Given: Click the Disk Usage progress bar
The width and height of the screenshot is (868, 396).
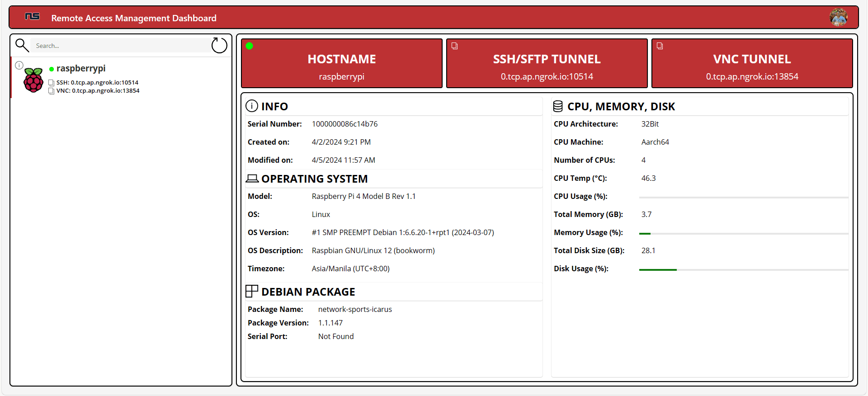Looking at the screenshot, I should [743, 269].
